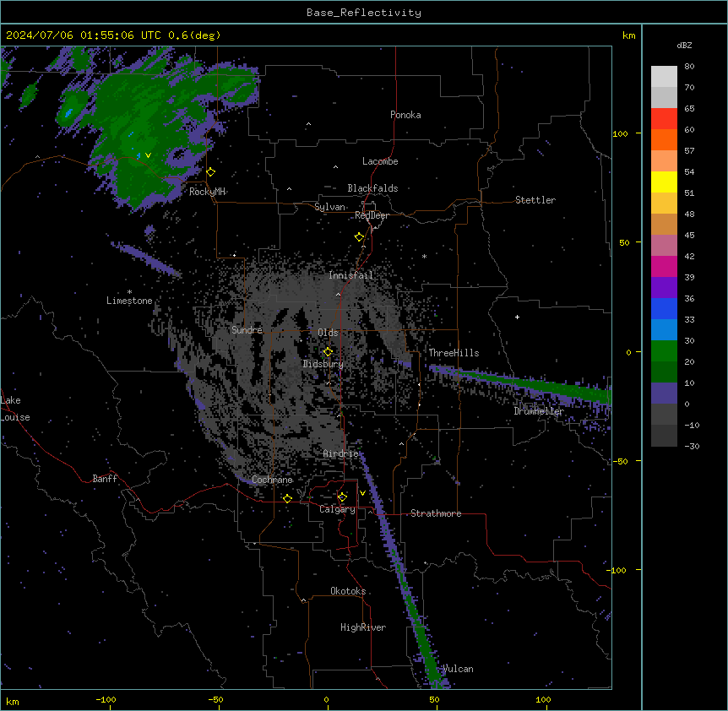Click the Lake Louise label
Viewport: 728px width, 711px height.
(x=15, y=409)
